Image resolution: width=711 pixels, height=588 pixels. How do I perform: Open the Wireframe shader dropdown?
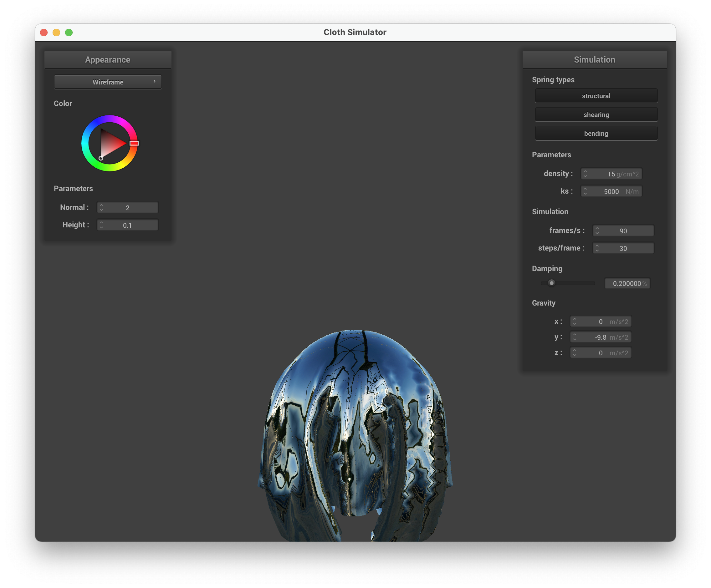click(x=108, y=82)
